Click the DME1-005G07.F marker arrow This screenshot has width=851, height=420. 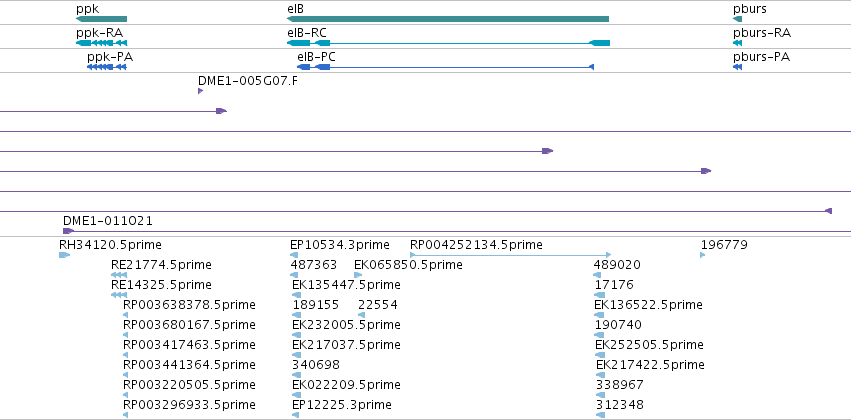(200, 91)
